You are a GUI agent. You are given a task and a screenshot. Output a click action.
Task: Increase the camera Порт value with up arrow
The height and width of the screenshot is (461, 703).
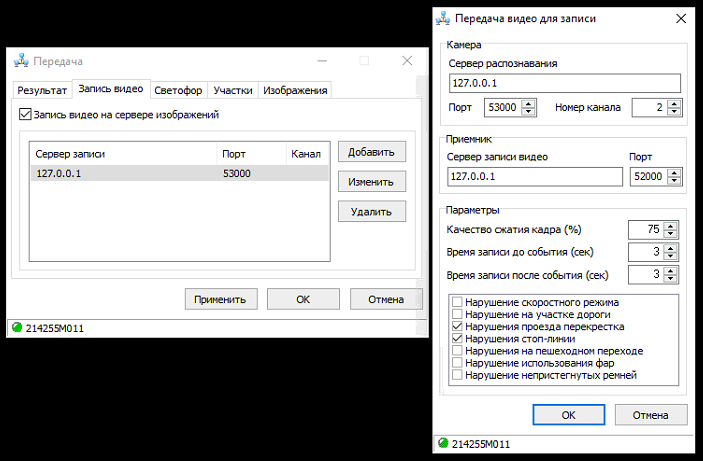point(529,103)
